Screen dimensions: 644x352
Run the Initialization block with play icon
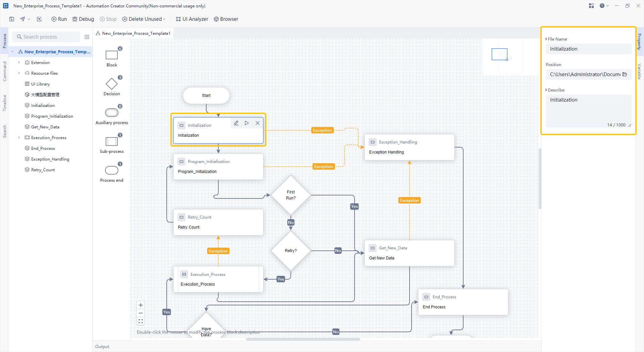pos(247,123)
